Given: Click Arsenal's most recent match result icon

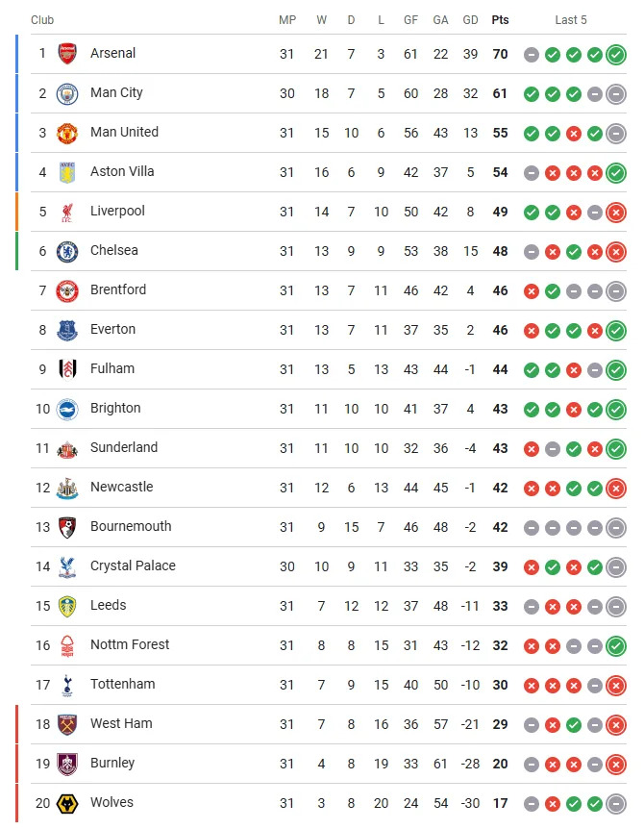Looking at the screenshot, I should (x=616, y=55).
